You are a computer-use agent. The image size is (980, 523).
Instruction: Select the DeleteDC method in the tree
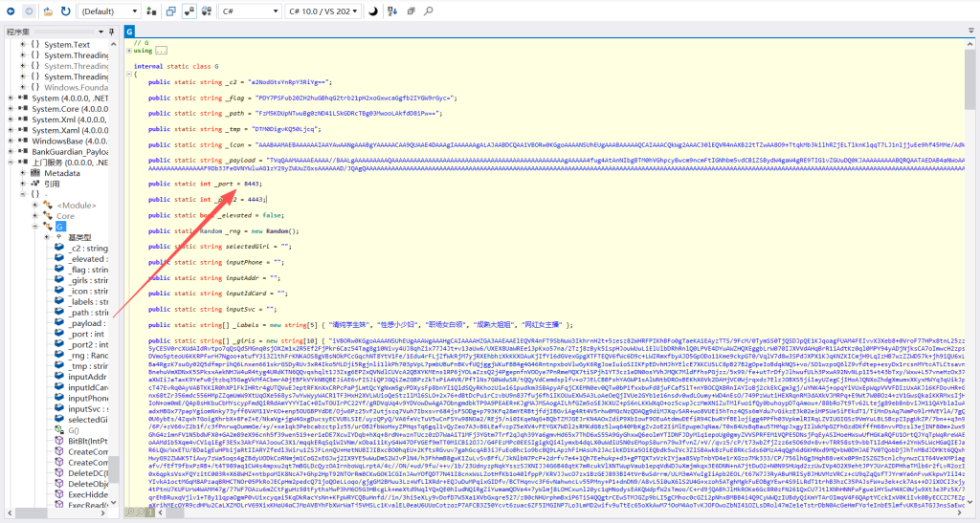tap(88, 473)
